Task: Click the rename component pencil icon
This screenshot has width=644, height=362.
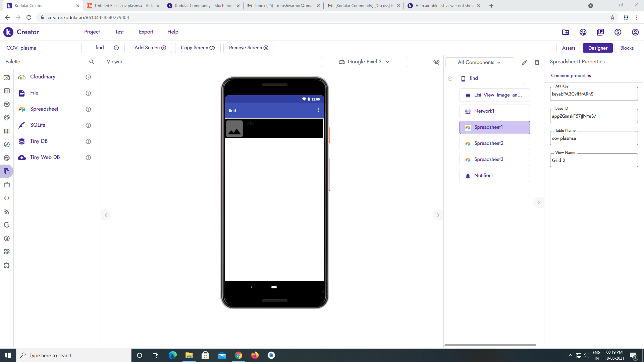Action: 525,62
